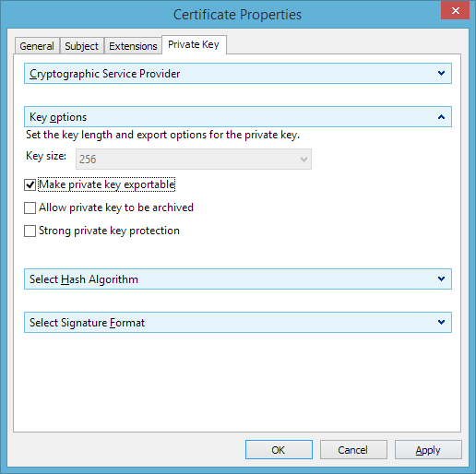The image size is (476, 474).
Task: Select the Private Key tab
Action: (x=194, y=45)
